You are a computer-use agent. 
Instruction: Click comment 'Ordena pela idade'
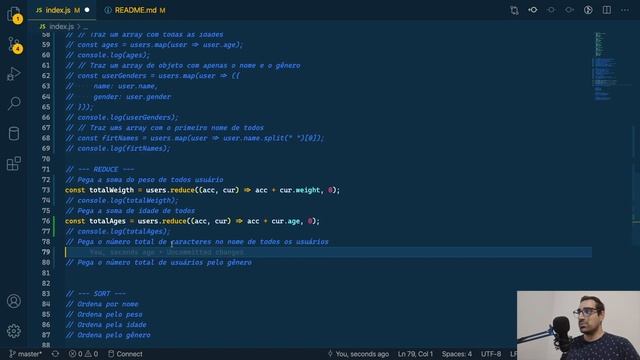click(106, 325)
